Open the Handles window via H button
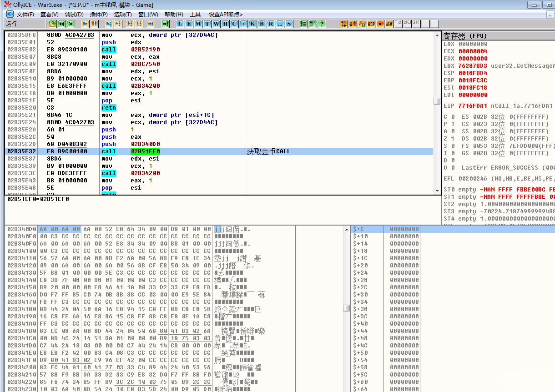Viewport: 555px width, 392px height. (x=226, y=24)
